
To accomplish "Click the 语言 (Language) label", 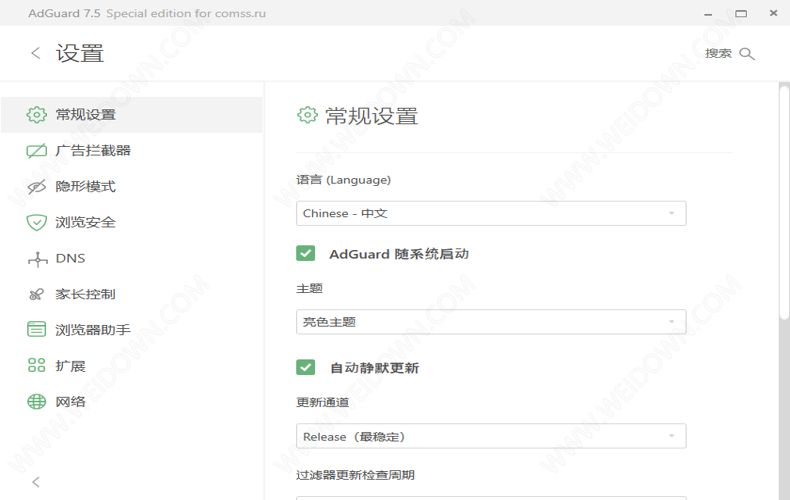I will (344, 180).
